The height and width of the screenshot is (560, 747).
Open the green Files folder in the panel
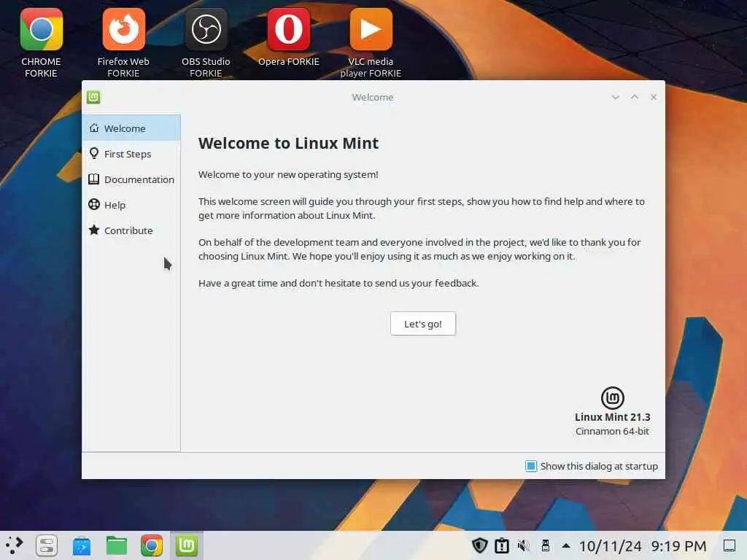point(117,545)
